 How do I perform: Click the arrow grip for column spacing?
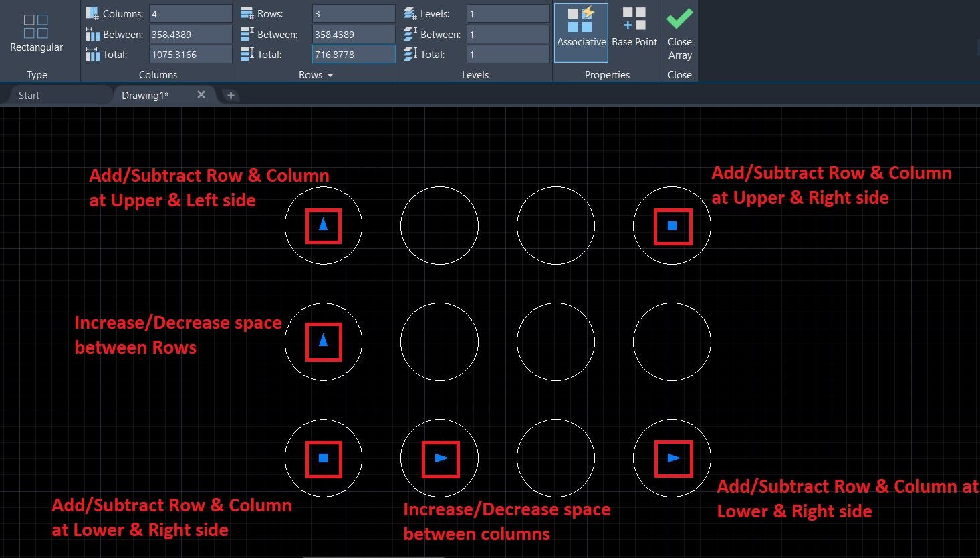point(439,458)
